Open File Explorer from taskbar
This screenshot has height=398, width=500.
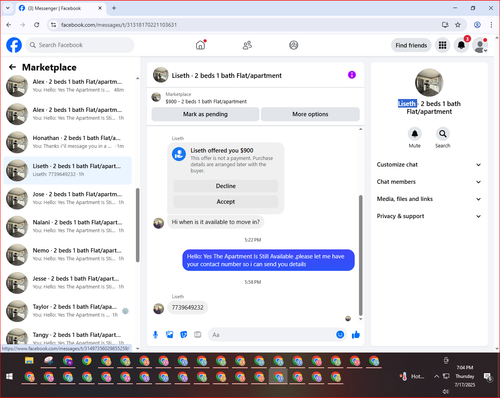coord(29,360)
